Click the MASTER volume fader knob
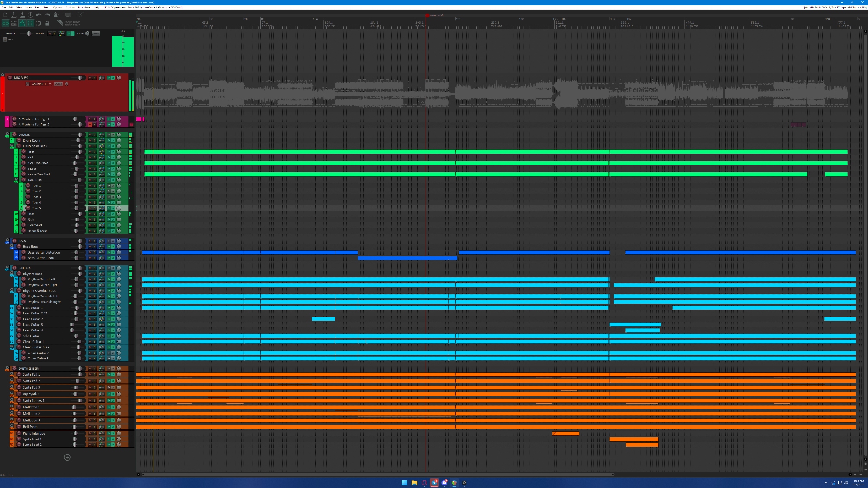Screen dimensions: 868x488 coord(29,33)
